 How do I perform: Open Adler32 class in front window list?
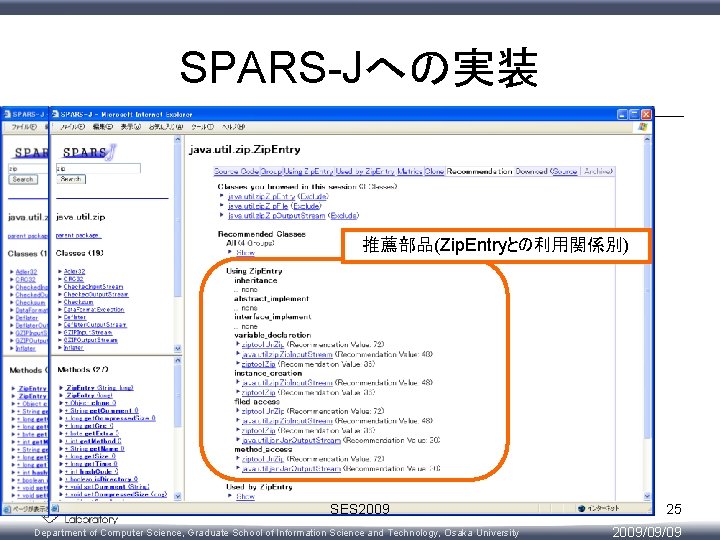coord(74,271)
